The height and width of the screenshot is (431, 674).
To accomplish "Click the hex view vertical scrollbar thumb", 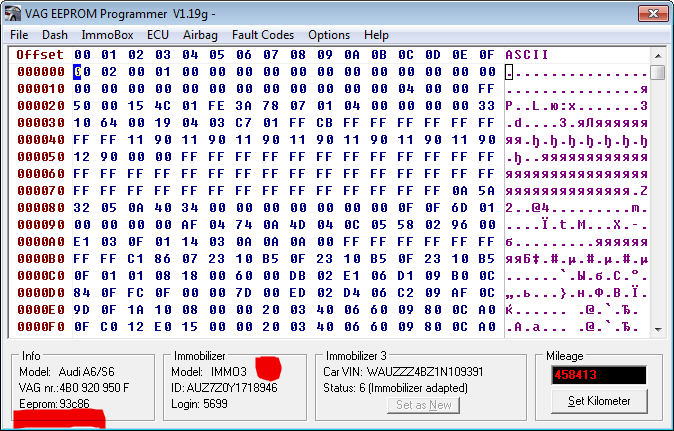I will click(x=657, y=73).
